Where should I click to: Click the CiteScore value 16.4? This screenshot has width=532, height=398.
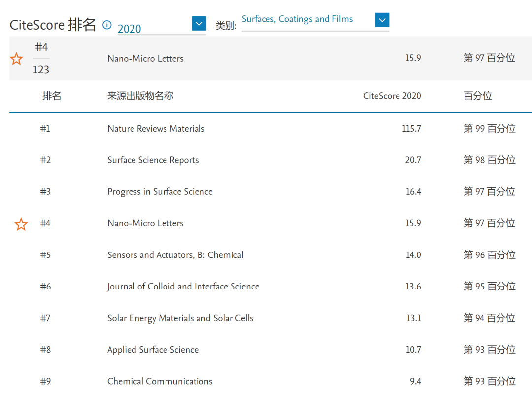pos(413,191)
